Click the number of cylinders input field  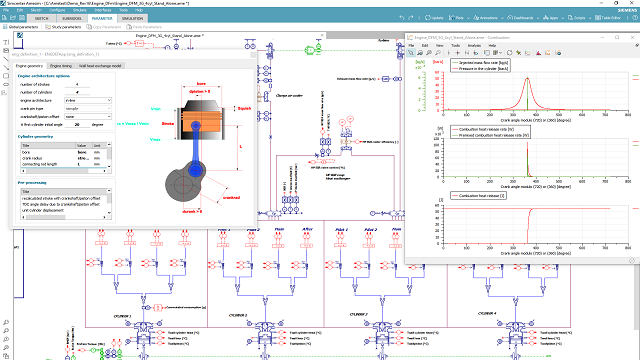pos(77,93)
